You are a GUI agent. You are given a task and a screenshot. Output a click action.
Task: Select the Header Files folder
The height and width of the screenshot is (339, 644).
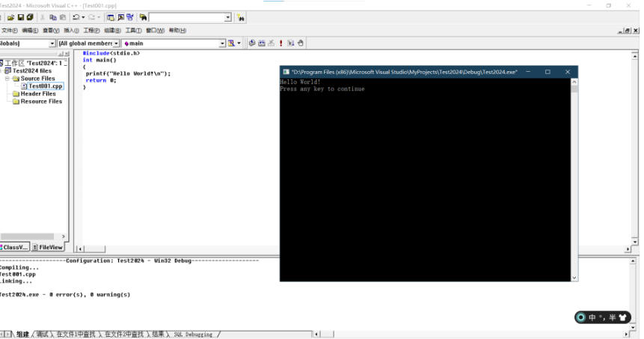click(x=37, y=94)
